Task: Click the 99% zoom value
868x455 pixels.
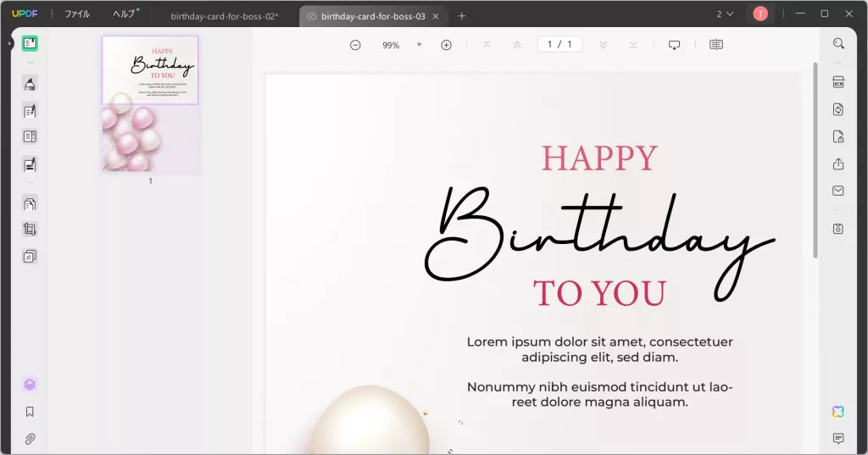Action: [x=391, y=46]
